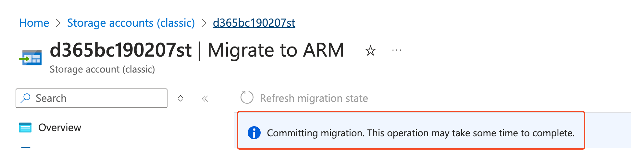This screenshot has width=644, height=162.
Task: Click breadcrumb chevron after Home
Action: pyautogui.click(x=58, y=23)
